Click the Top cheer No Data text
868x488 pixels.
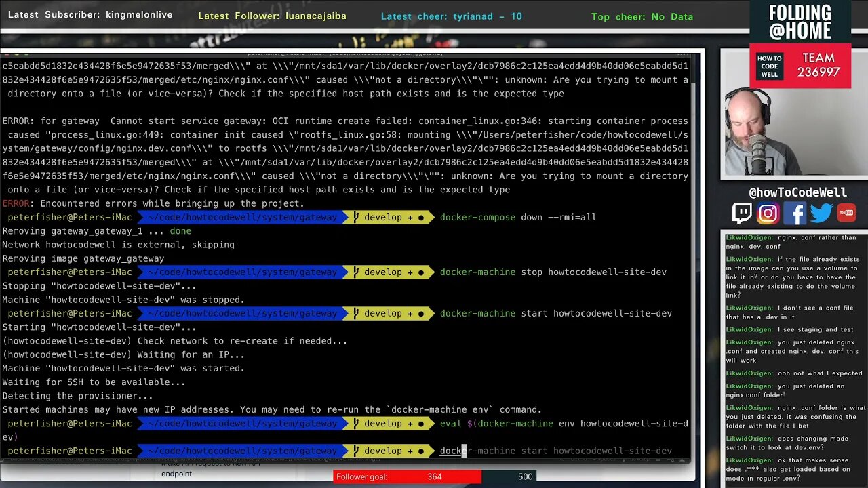point(642,16)
